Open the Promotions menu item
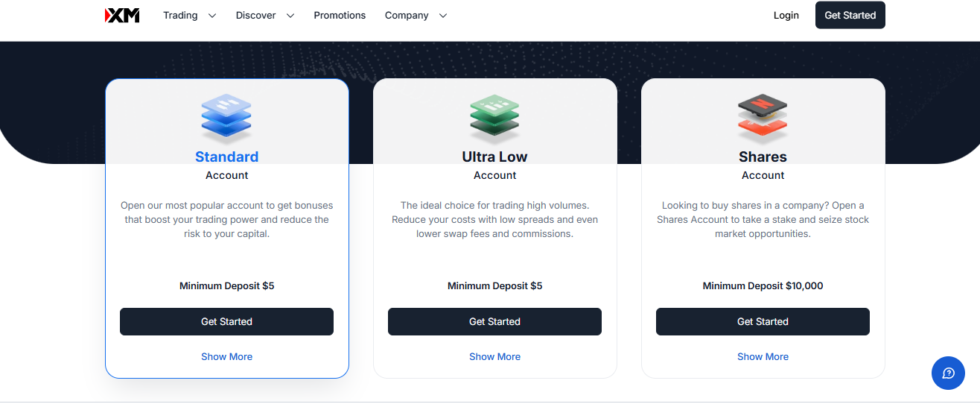This screenshot has width=980, height=404. (x=340, y=15)
